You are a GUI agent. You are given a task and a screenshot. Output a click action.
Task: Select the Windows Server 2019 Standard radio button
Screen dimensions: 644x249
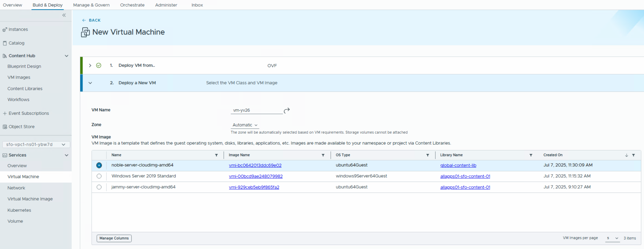[x=99, y=176]
